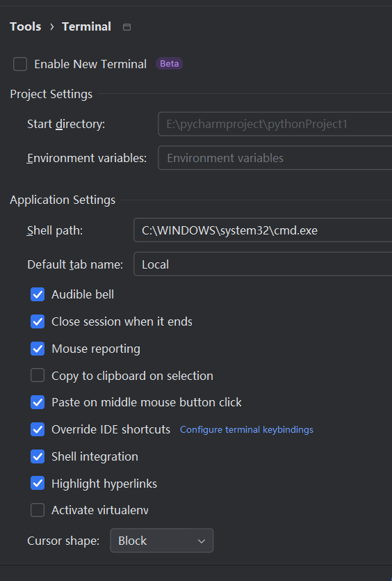Disable Highlight hyperlinks checkbox
Image resolution: width=392 pixels, height=581 pixels.
[38, 483]
